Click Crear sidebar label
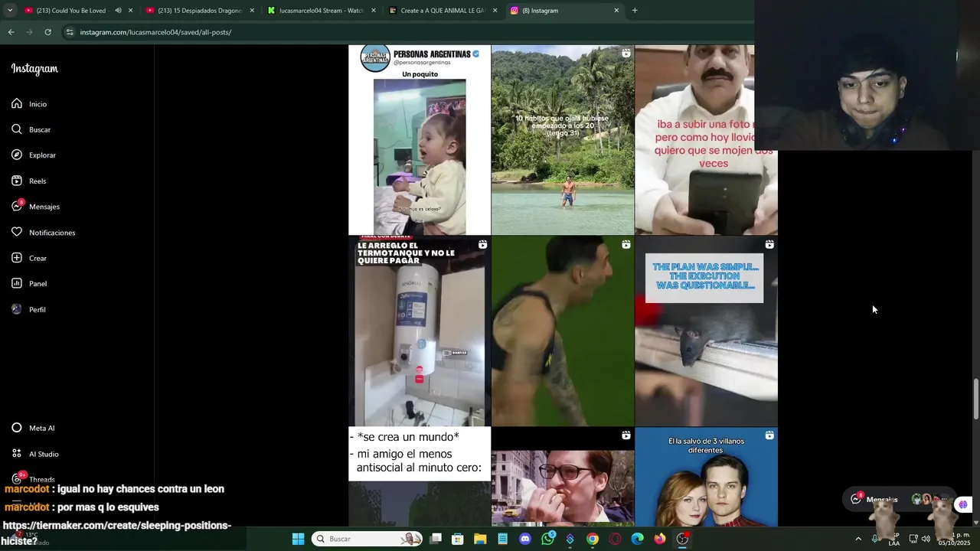Image resolution: width=980 pixels, height=551 pixels. pos(38,259)
